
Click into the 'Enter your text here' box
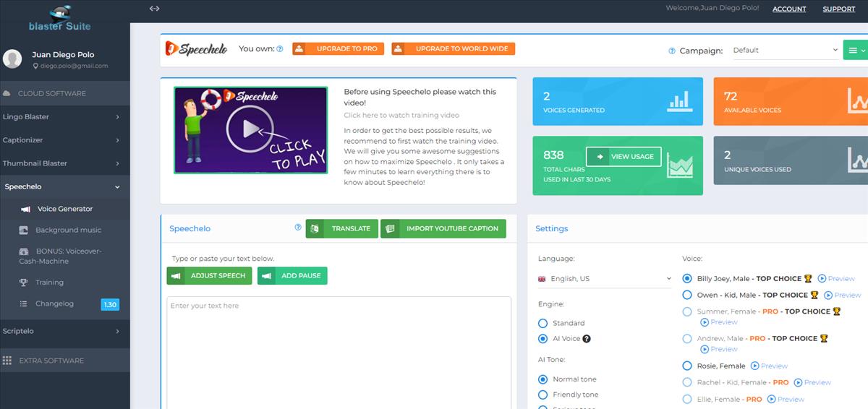point(339,353)
